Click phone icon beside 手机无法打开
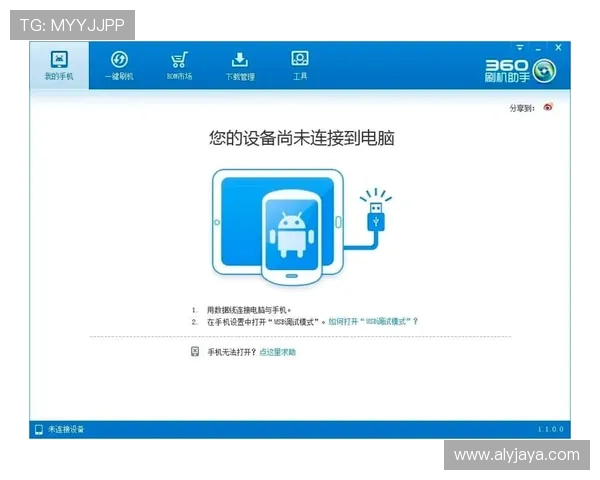This screenshot has height=480, width=600. (195, 352)
